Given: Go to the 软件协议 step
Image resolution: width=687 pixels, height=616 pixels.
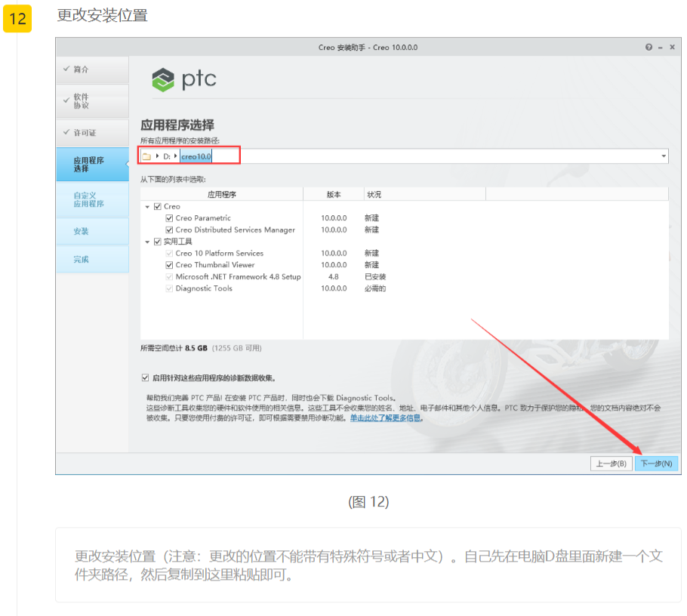Looking at the screenshot, I should pyautogui.click(x=92, y=101).
